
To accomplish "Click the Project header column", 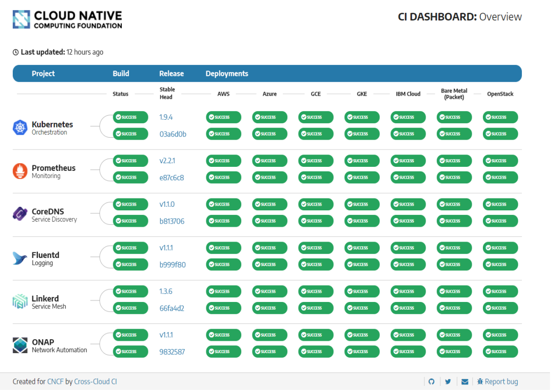I will [43, 74].
